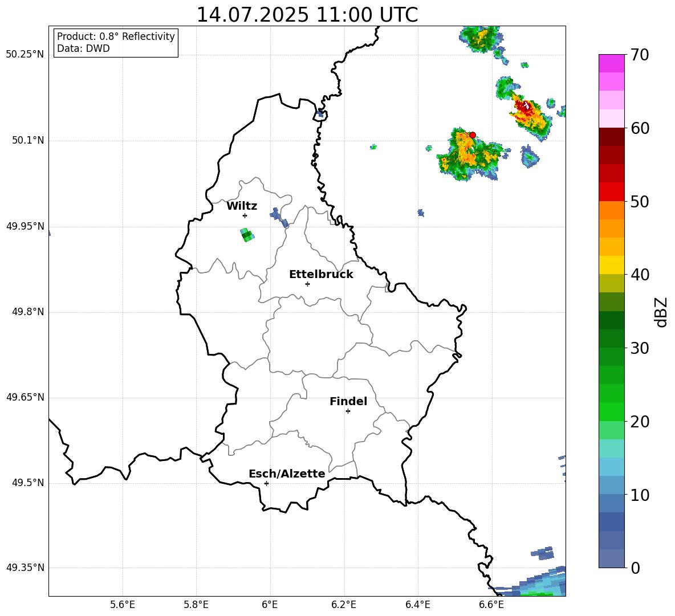
Task: Click the colorbar value 10
Action: tap(640, 495)
